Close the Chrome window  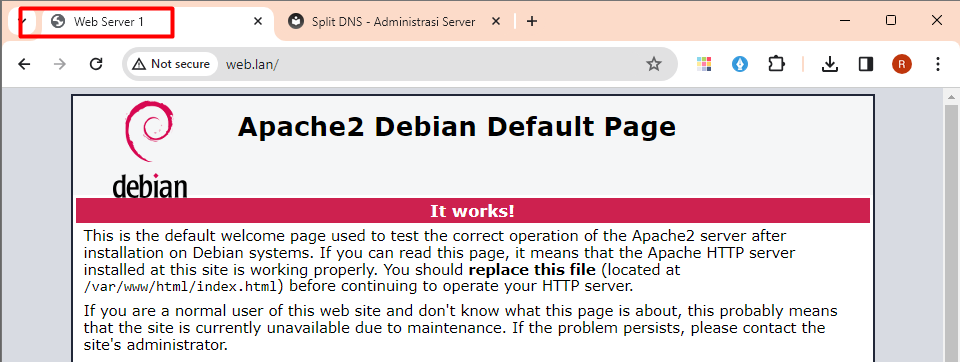[936, 21]
